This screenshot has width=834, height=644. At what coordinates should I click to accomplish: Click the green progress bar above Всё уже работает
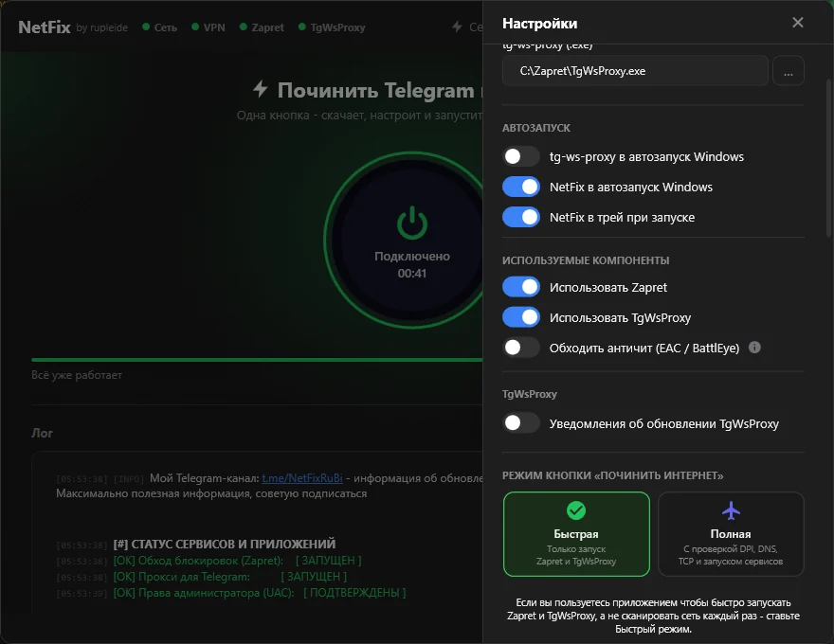257,360
